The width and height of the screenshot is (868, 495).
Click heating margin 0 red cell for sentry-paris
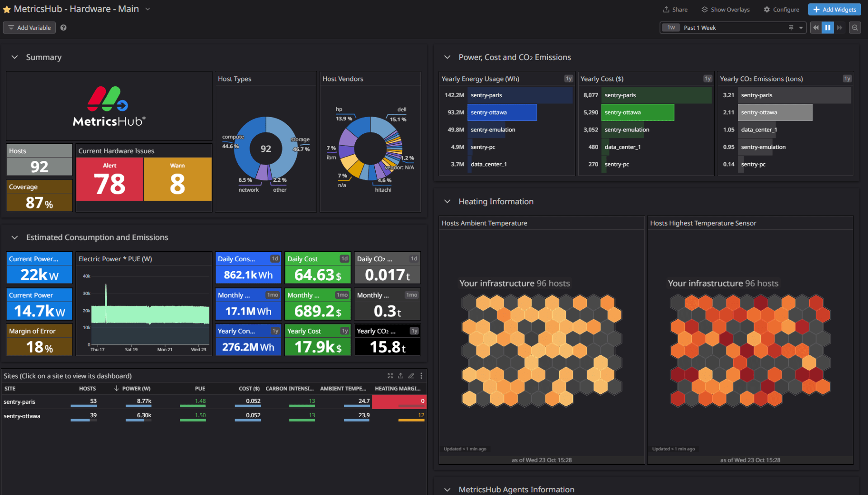(x=399, y=401)
